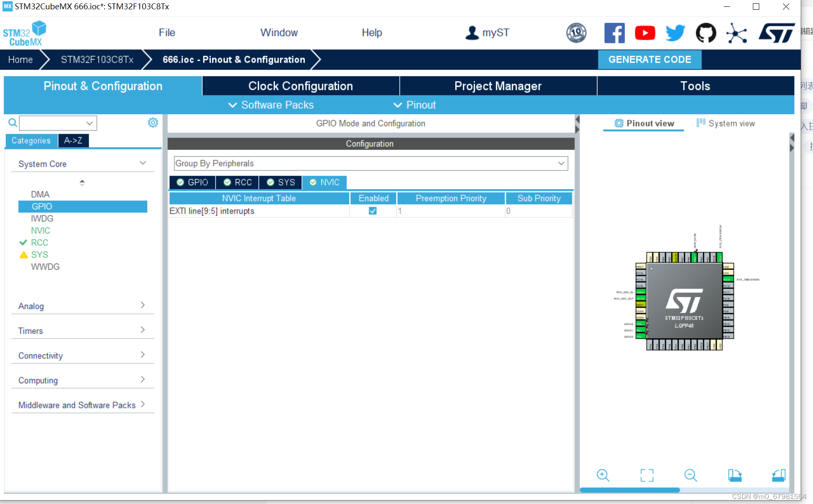This screenshot has width=813, height=504.
Task: Expand the Timers category
Action: (143, 330)
